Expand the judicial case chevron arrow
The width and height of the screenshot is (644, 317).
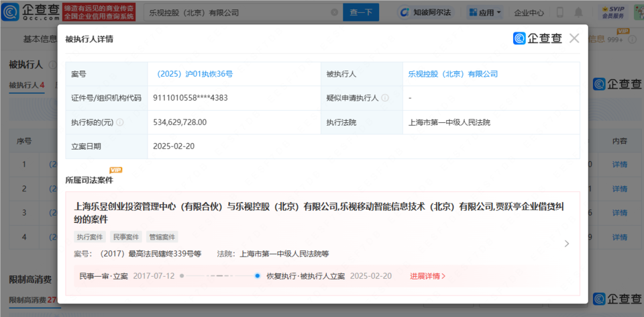pyautogui.click(x=567, y=243)
